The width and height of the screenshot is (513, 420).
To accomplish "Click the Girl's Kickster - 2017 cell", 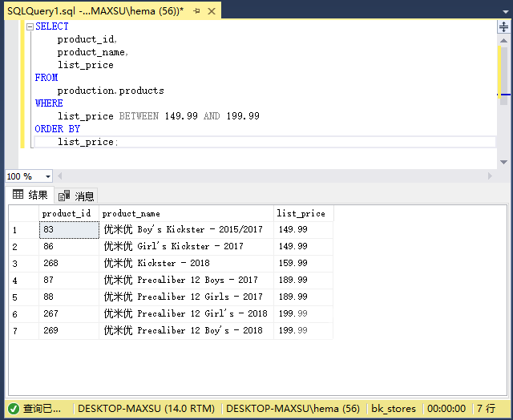I will [x=186, y=247].
